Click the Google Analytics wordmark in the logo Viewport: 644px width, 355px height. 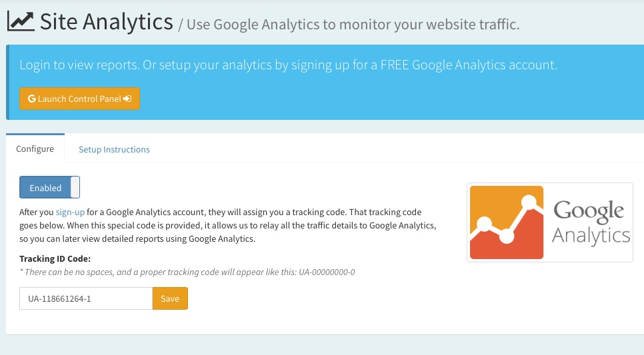[591, 222]
